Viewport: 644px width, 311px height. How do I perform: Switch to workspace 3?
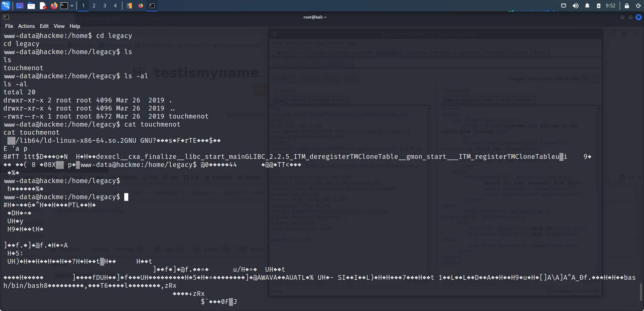click(x=105, y=6)
